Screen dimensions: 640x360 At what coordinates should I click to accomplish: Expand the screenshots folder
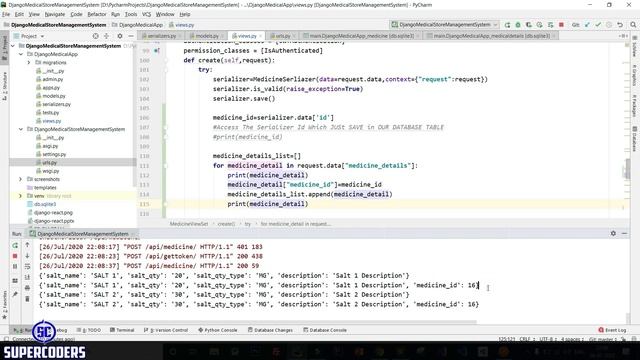(x=20, y=179)
